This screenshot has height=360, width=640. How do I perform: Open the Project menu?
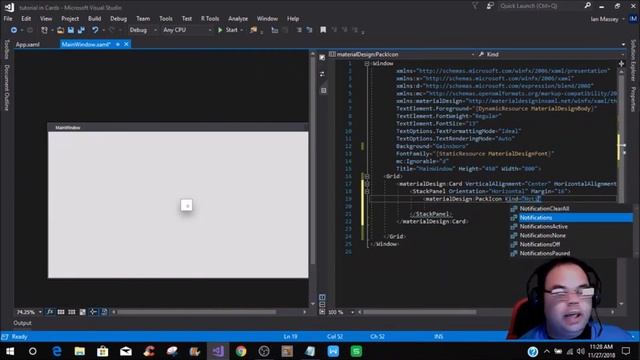(70, 19)
